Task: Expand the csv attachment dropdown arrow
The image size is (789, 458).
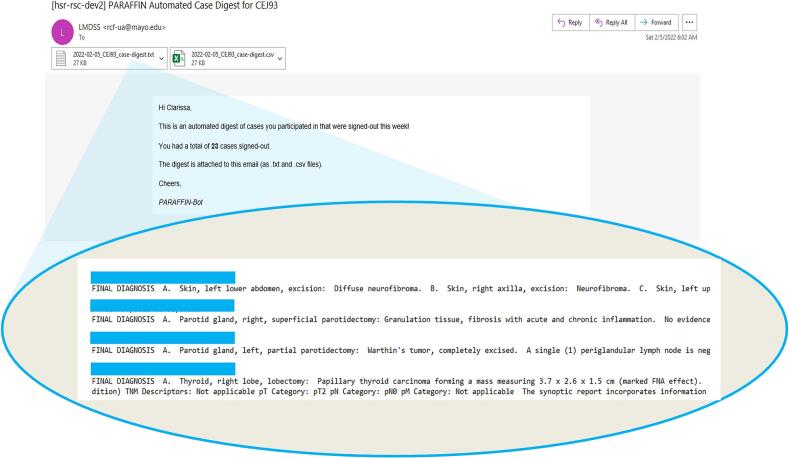Action: click(280, 59)
